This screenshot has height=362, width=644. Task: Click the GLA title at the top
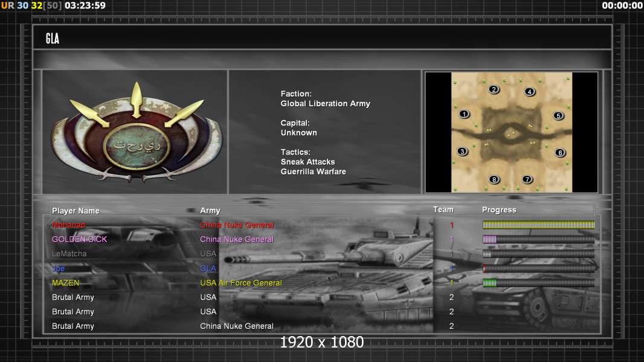[x=53, y=39]
